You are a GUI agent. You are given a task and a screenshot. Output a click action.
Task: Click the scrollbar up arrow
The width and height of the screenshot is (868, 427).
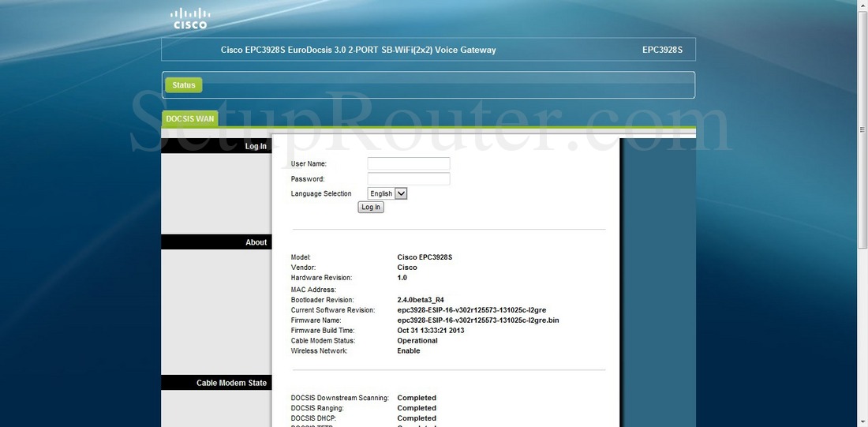862,6
